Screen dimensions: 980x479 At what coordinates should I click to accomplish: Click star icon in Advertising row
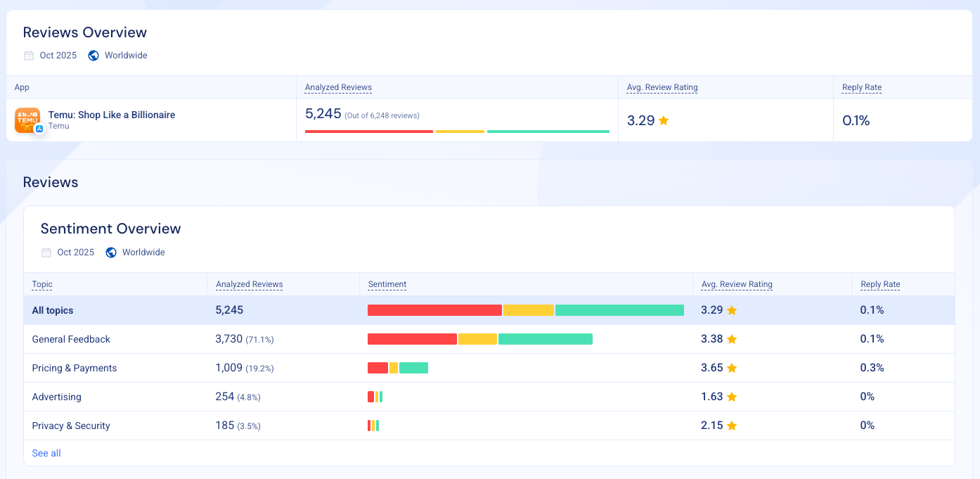tap(731, 397)
